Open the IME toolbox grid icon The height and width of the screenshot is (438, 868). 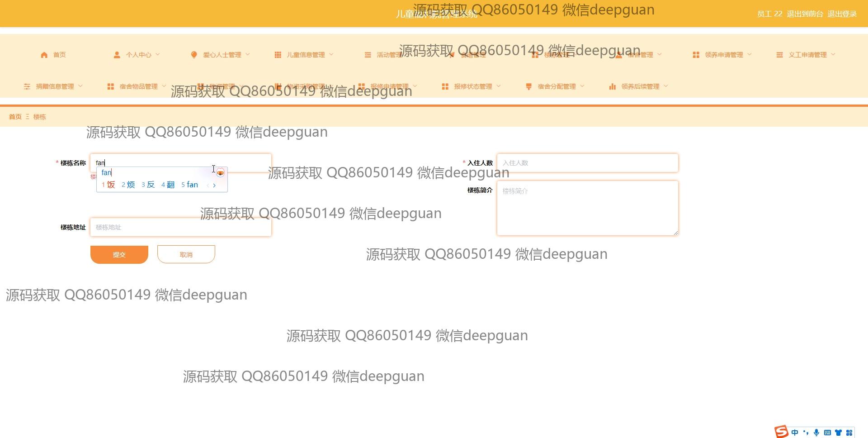(849, 433)
